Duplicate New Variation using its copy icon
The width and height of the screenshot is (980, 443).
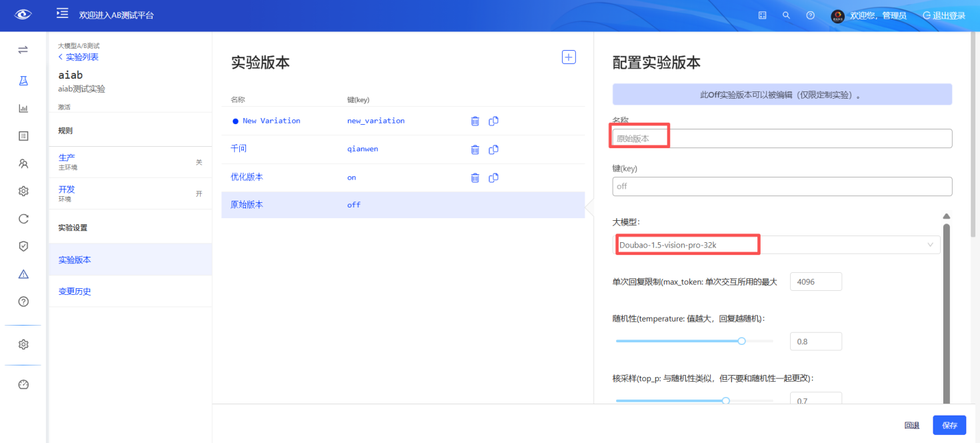point(493,121)
